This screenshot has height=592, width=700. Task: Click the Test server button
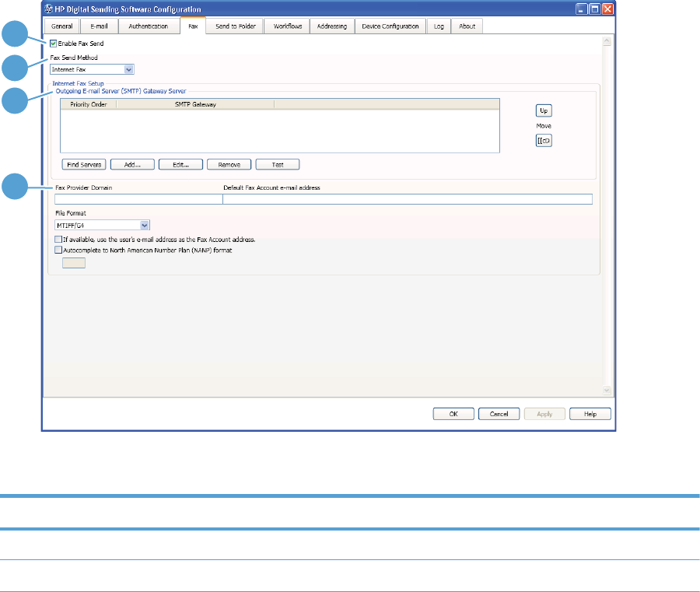278,165
